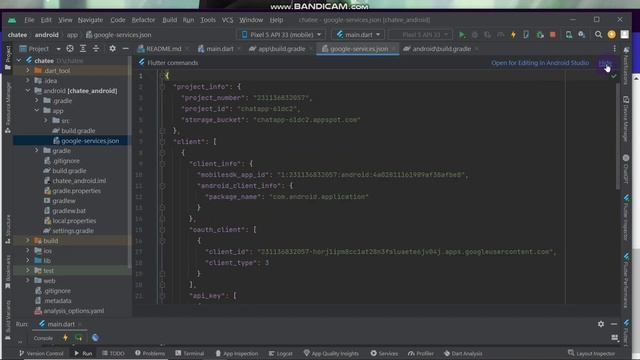Select opened file target icon in Project panel

(70, 49)
